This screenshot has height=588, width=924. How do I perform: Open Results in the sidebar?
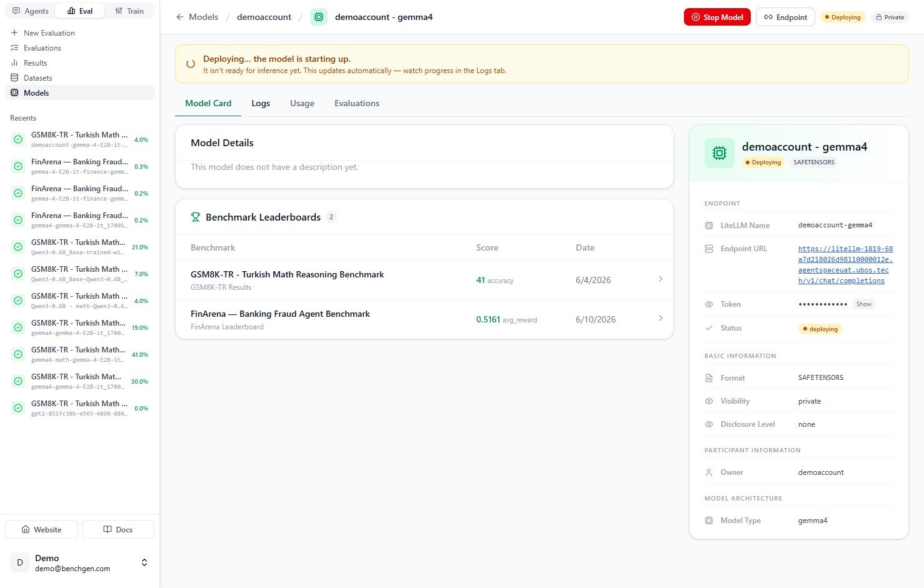[80, 63]
